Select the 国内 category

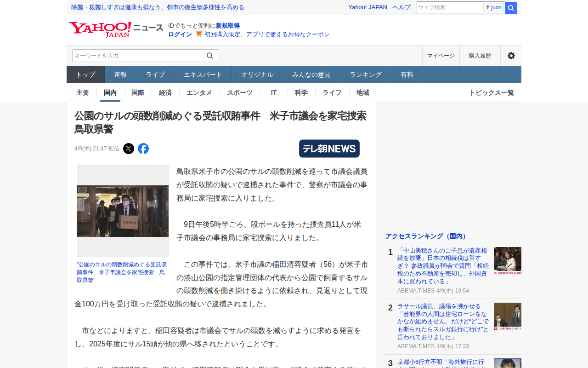tap(110, 92)
